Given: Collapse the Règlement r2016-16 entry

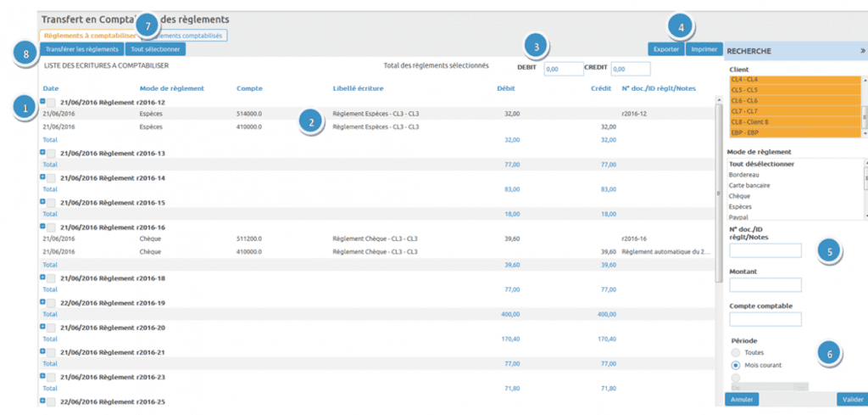Looking at the screenshot, I should (x=42, y=226).
